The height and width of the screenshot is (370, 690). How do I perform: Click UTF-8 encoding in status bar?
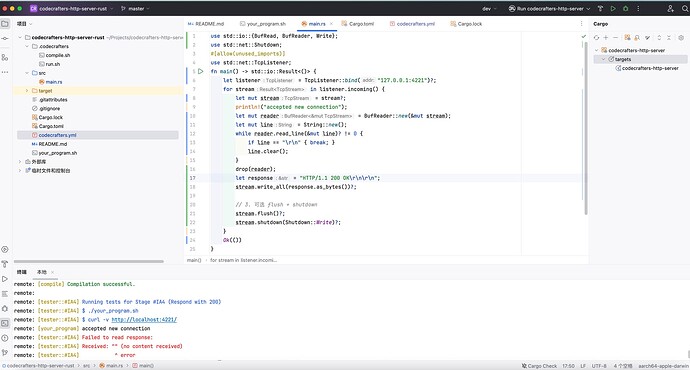pyautogui.click(x=599, y=366)
